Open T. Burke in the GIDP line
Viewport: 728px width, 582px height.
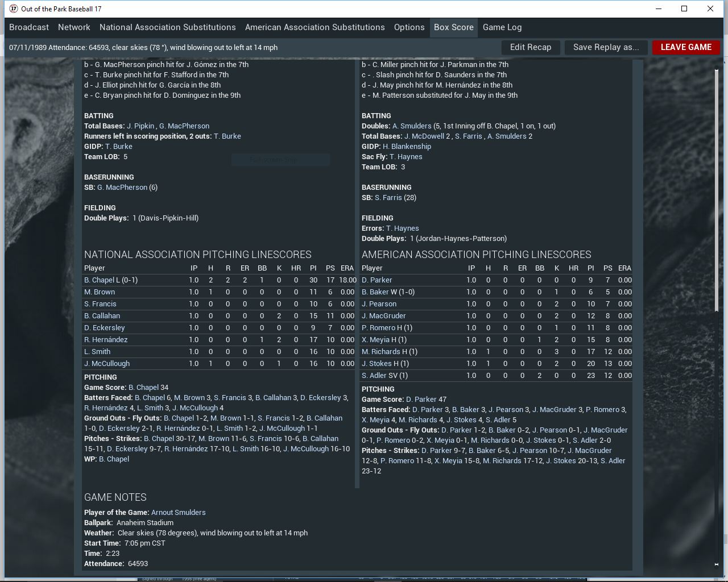[x=119, y=147]
